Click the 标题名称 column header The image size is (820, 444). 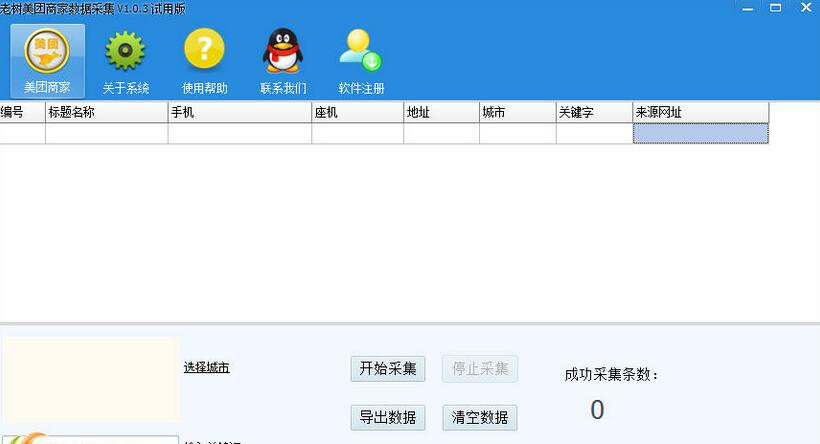point(107,112)
